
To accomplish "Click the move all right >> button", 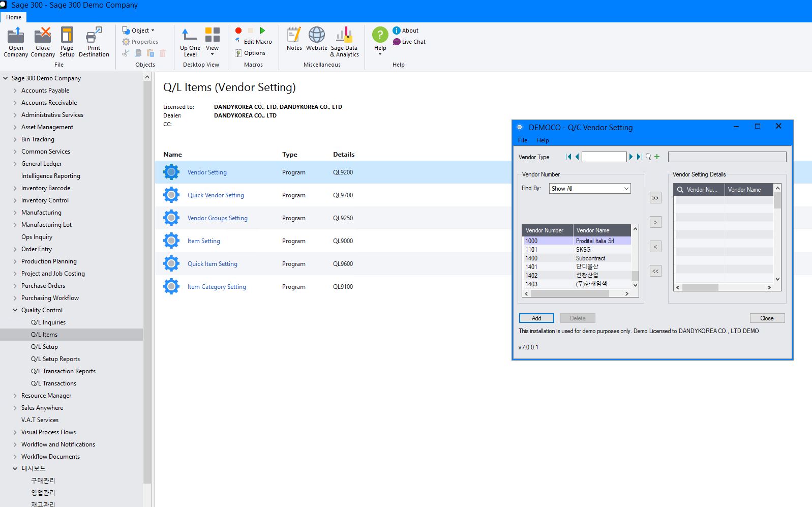I will 655,198.
